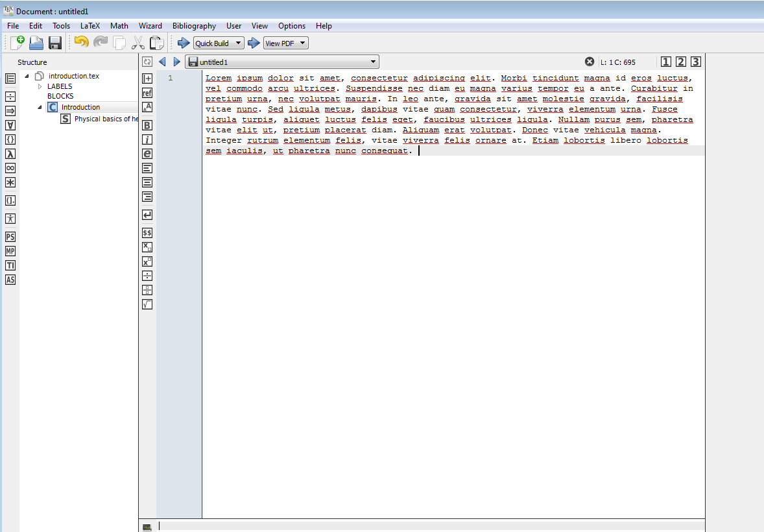Open the LaTeX menu
This screenshot has height=532, width=764.
pos(90,26)
